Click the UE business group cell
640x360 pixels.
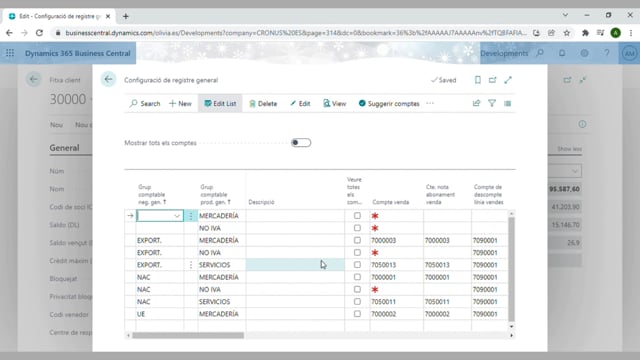(160, 313)
